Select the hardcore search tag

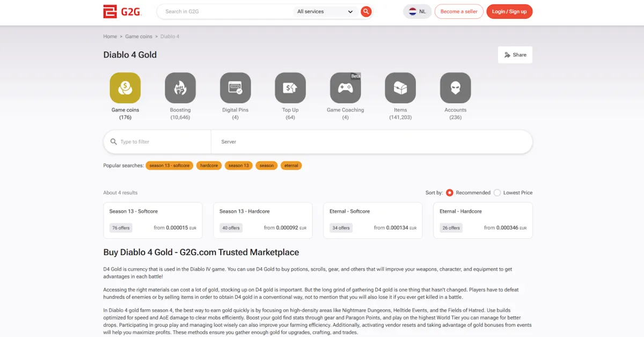click(209, 165)
